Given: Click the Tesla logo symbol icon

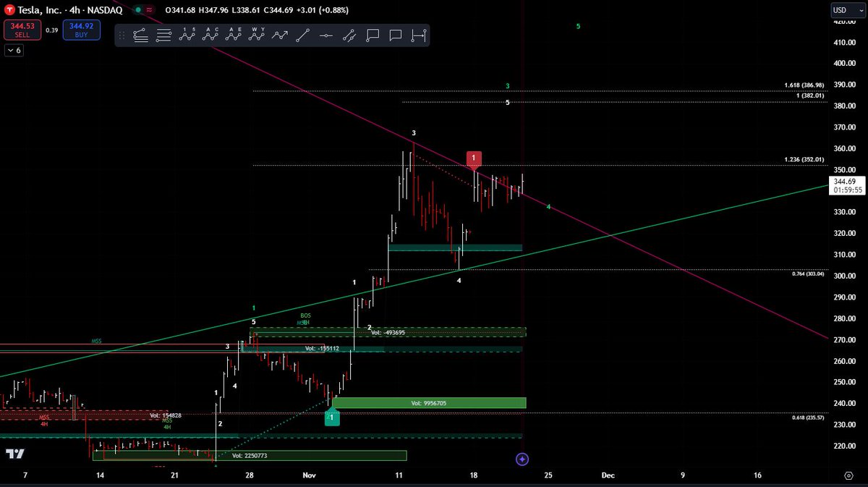Looking at the screenshot, I should [x=11, y=9].
